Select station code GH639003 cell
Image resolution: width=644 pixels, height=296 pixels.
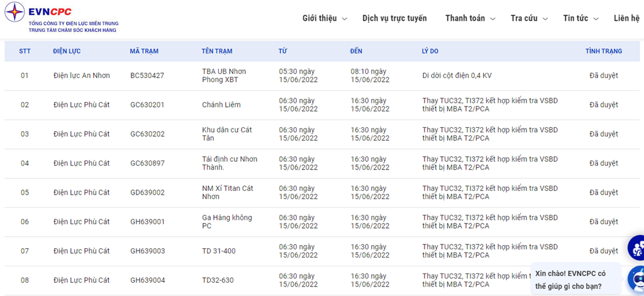pos(147,251)
